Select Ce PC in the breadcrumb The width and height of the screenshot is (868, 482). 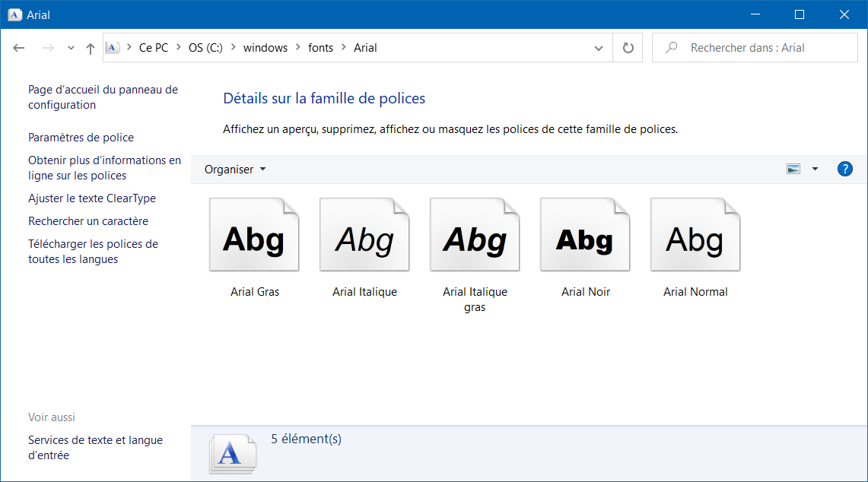(x=154, y=48)
